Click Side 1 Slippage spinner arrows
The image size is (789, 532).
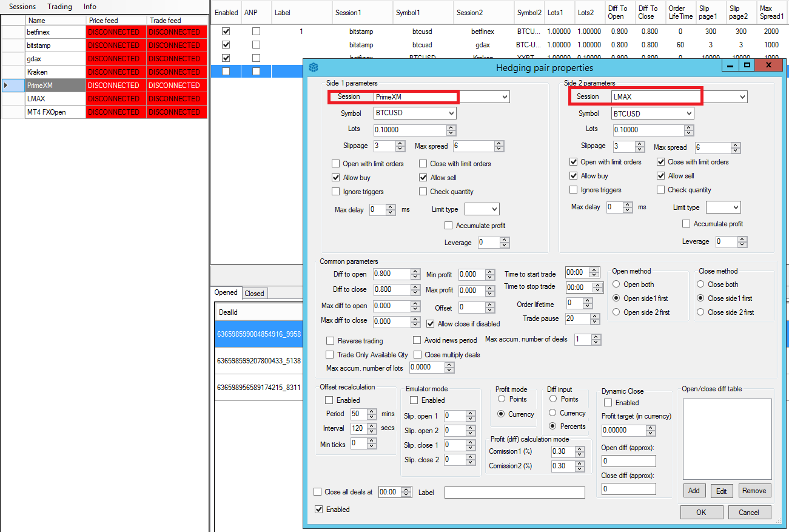tap(400, 146)
